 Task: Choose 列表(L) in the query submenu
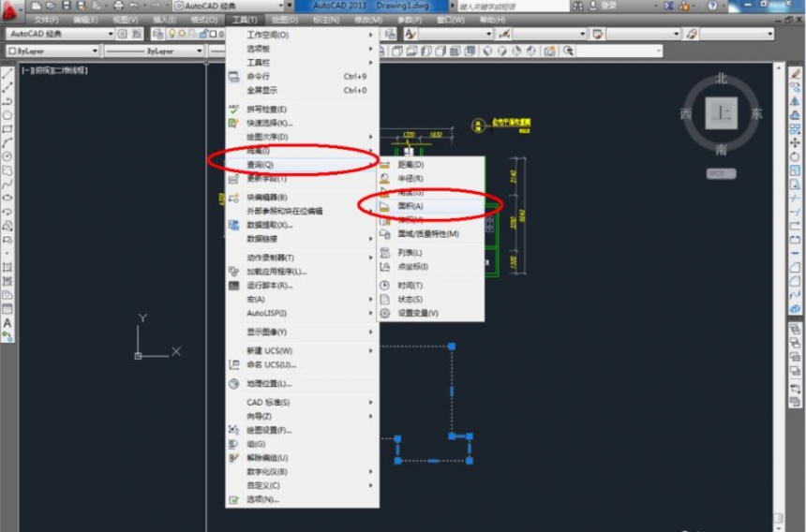pos(431,253)
